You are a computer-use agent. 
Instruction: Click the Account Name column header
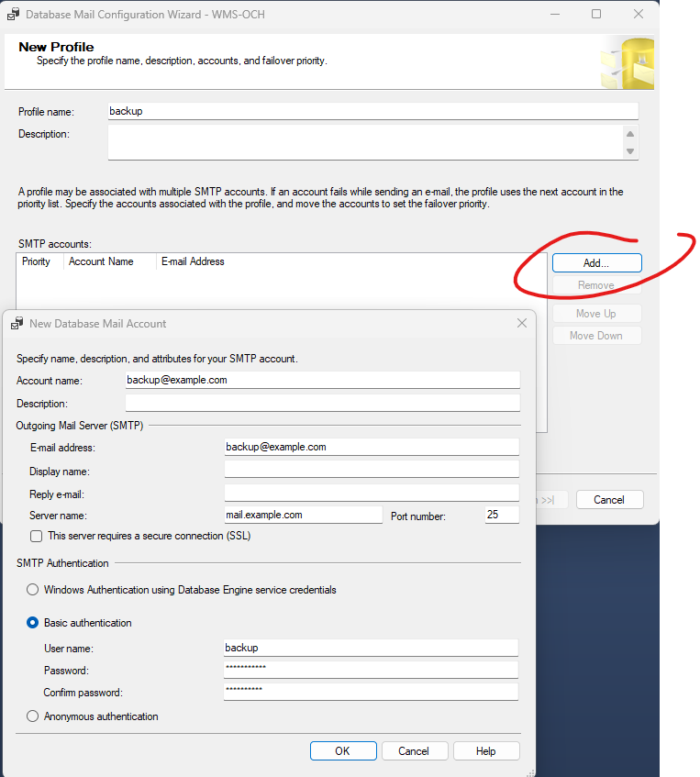click(x=101, y=262)
